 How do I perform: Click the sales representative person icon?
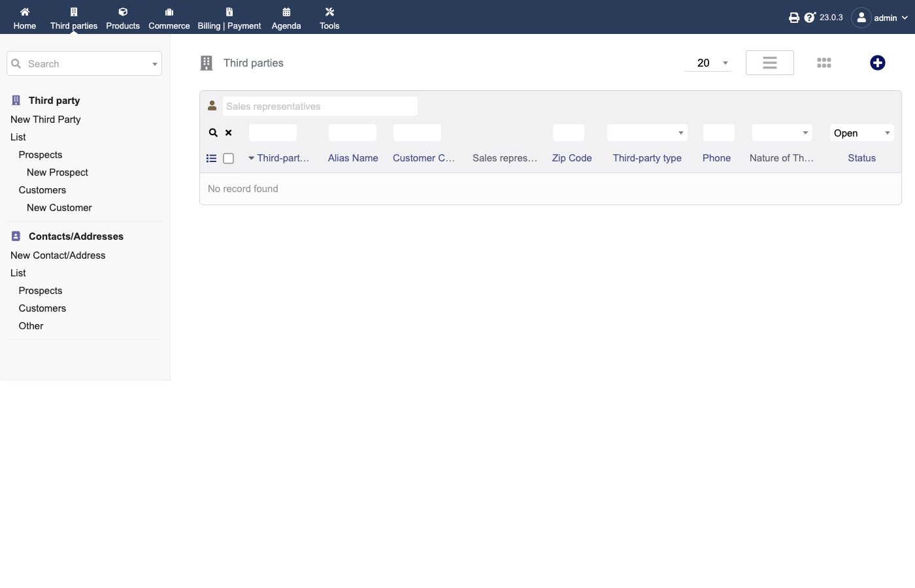pyautogui.click(x=212, y=106)
